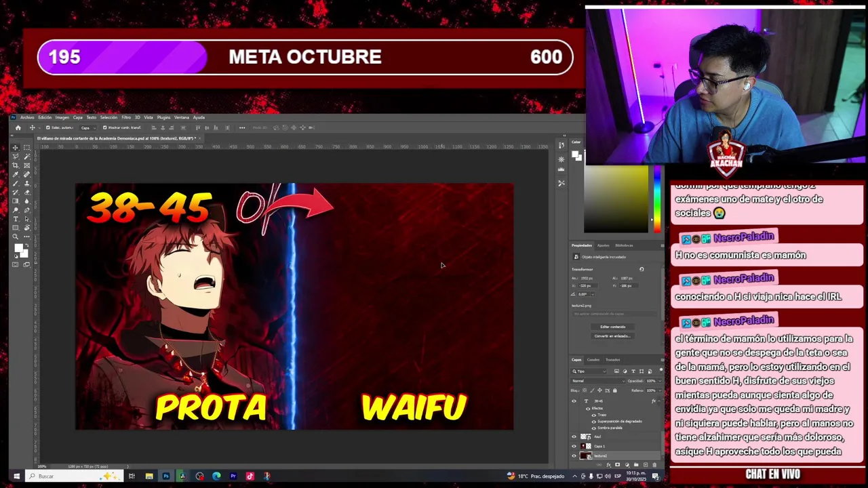Open more align options (three dots)
The height and width of the screenshot is (488, 868).
pos(242,127)
